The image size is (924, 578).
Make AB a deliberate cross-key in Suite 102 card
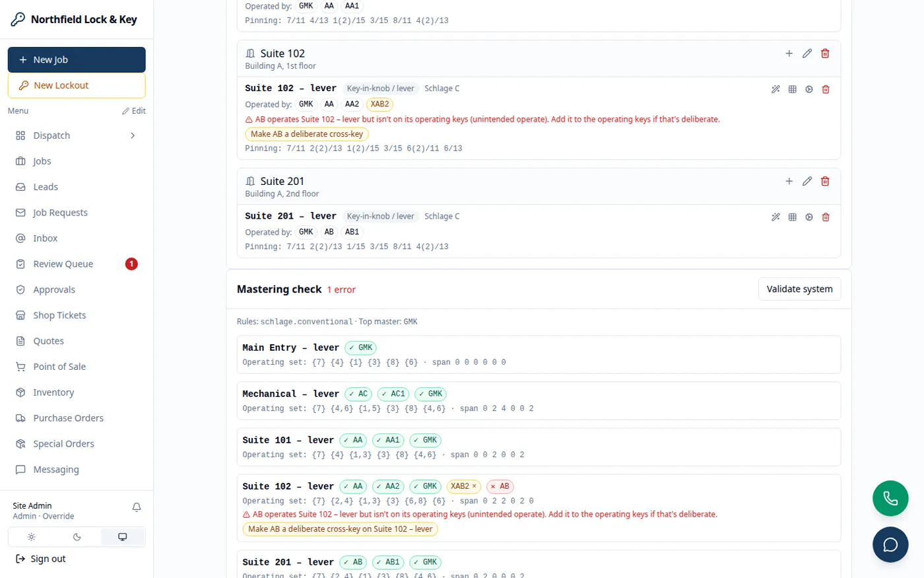point(307,134)
